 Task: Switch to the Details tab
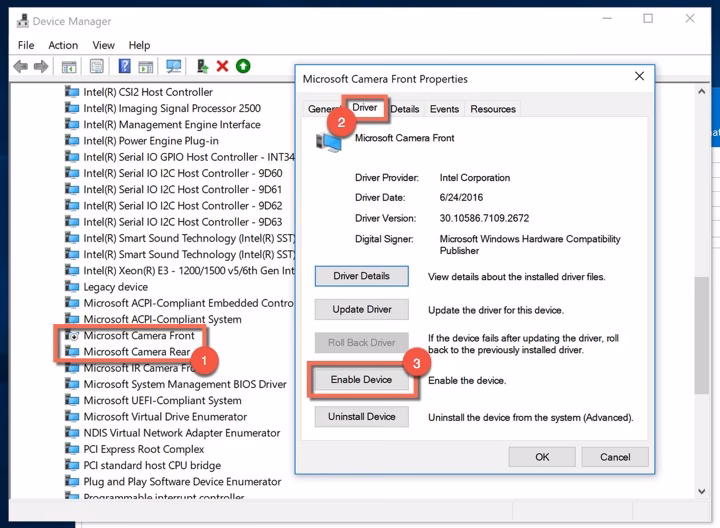coord(405,109)
